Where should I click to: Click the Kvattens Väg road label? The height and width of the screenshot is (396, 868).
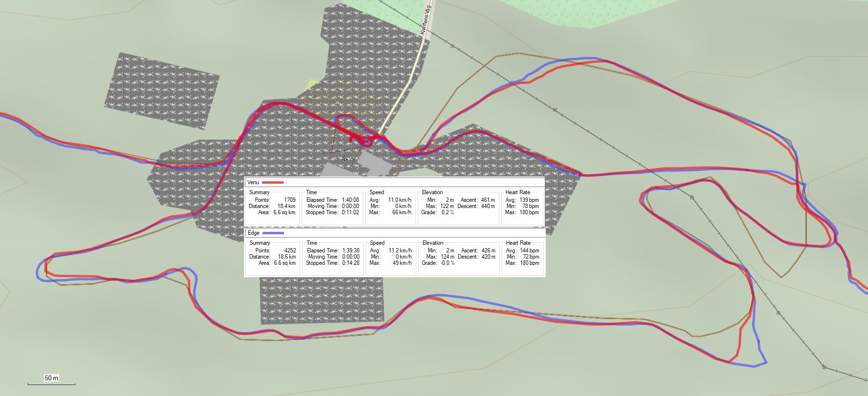click(x=426, y=19)
